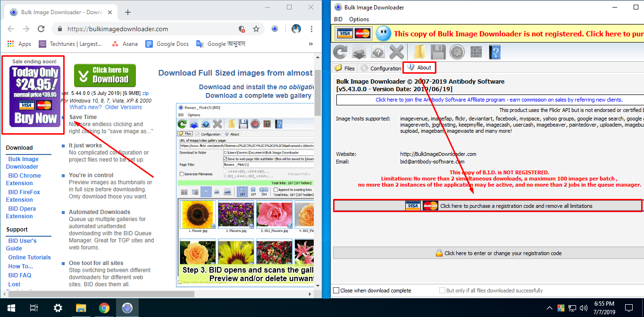
Task: Reload the bulkimagedownloader.com page
Action: pyautogui.click(x=42, y=29)
